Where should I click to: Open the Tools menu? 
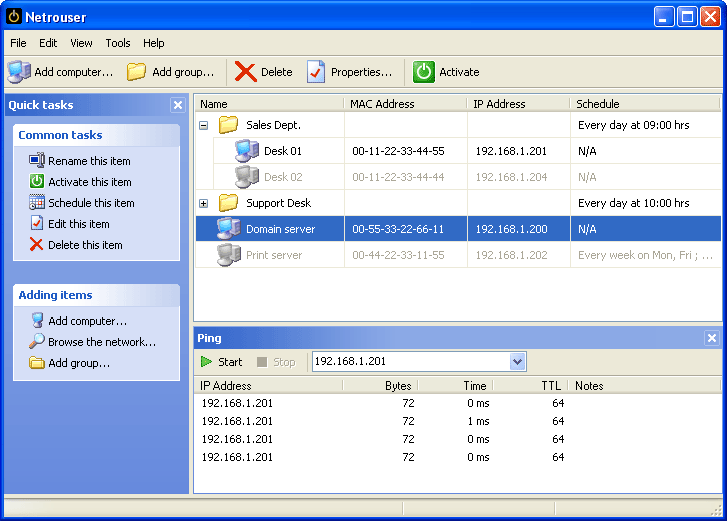[118, 43]
